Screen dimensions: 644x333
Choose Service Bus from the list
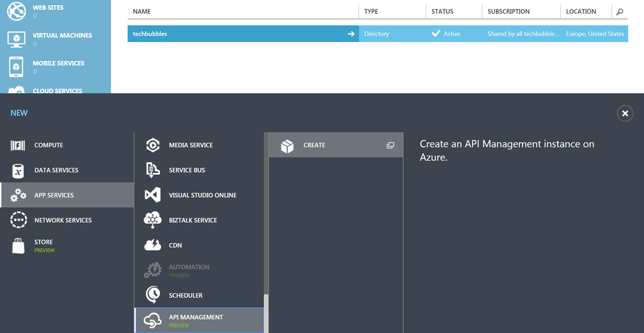point(199,170)
